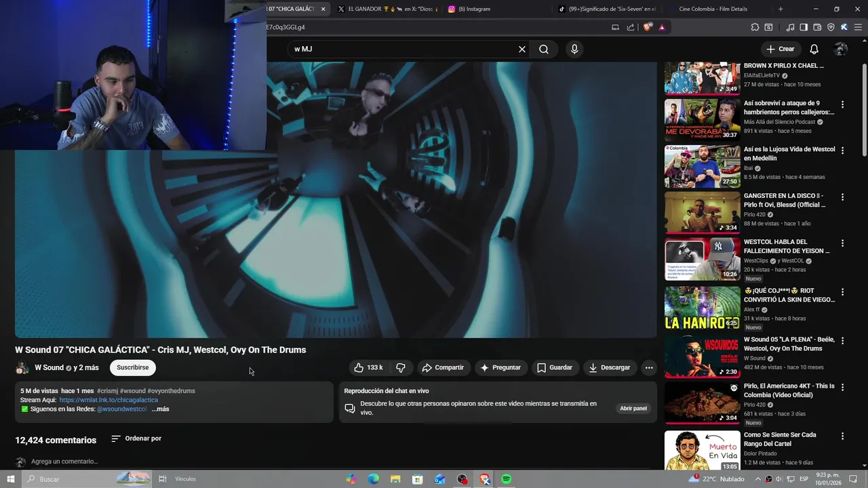Toggle the browser sidebar panel icon
The image size is (868, 488).
click(x=804, y=27)
